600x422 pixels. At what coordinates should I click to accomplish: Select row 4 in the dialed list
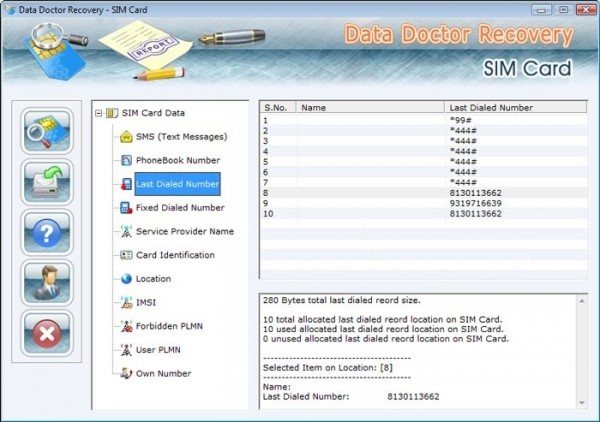tap(424, 152)
